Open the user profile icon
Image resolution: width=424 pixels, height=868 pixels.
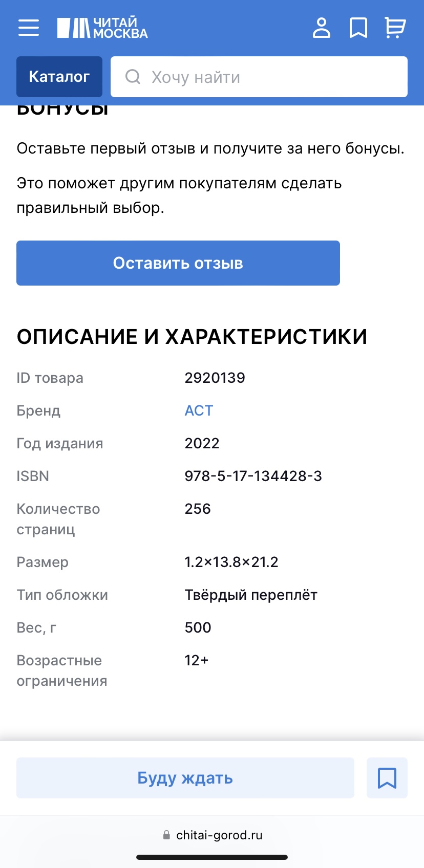coord(322,28)
